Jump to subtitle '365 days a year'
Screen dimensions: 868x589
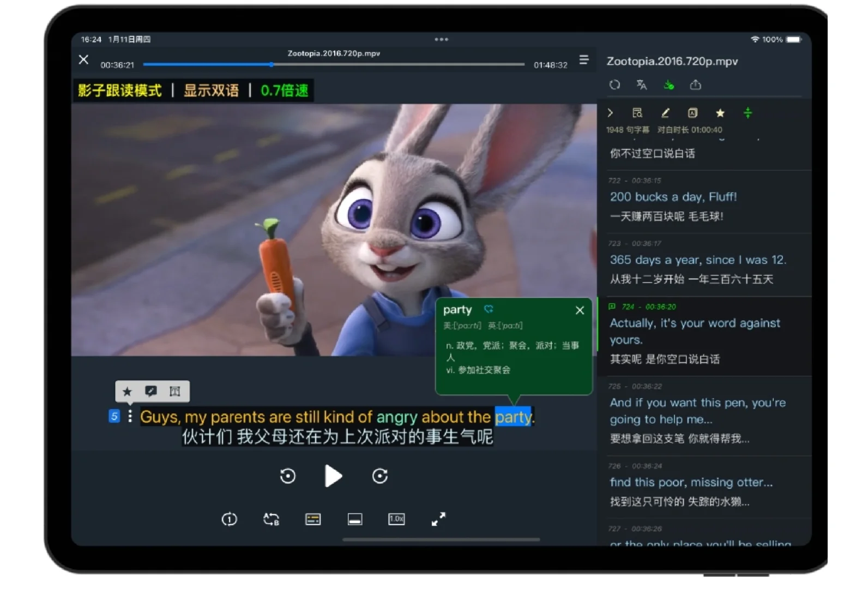tap(698, 260)
